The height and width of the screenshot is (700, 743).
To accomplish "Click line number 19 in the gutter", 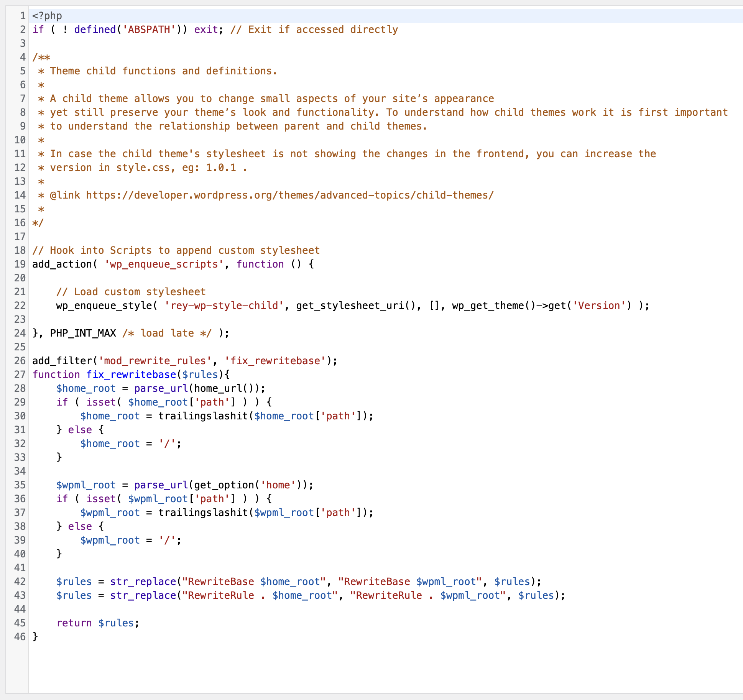I will point(20,264).
